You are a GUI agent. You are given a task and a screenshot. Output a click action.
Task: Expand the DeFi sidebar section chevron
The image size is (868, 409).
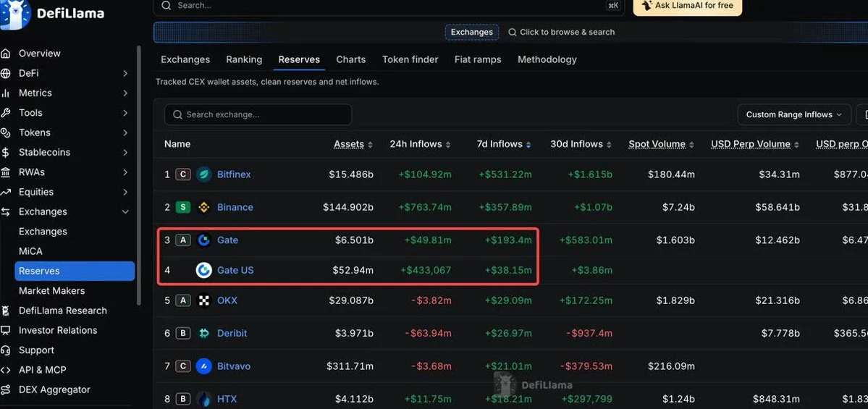pyautogui.click(x=126, y=74)
